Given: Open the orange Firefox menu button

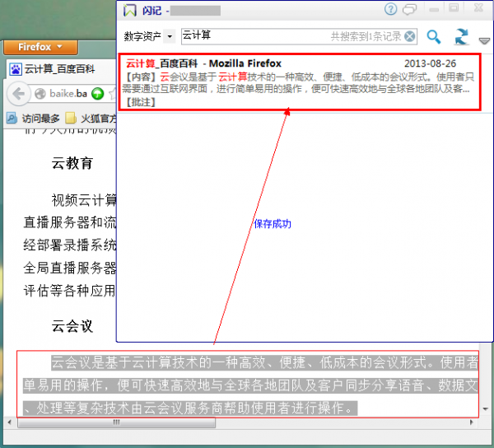Looking at the screenshot, I should pos(40,47).
